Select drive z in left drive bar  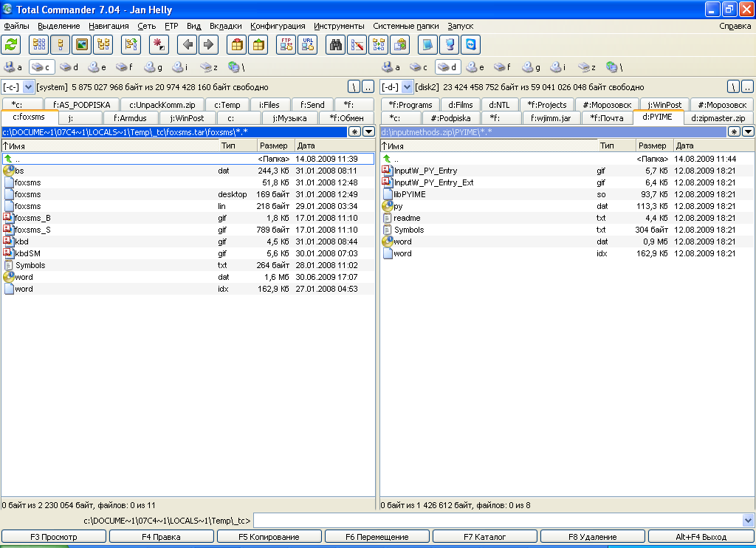click(x=209, y=67)
